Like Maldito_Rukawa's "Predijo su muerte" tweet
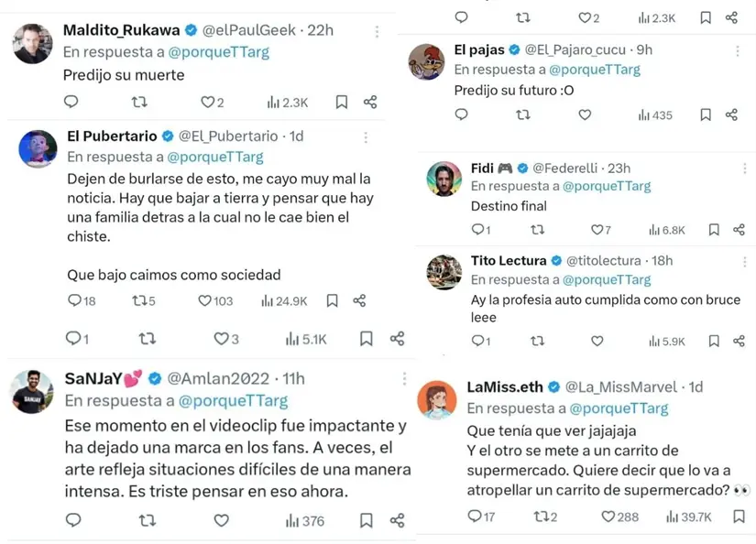 [x=207, y=103]
